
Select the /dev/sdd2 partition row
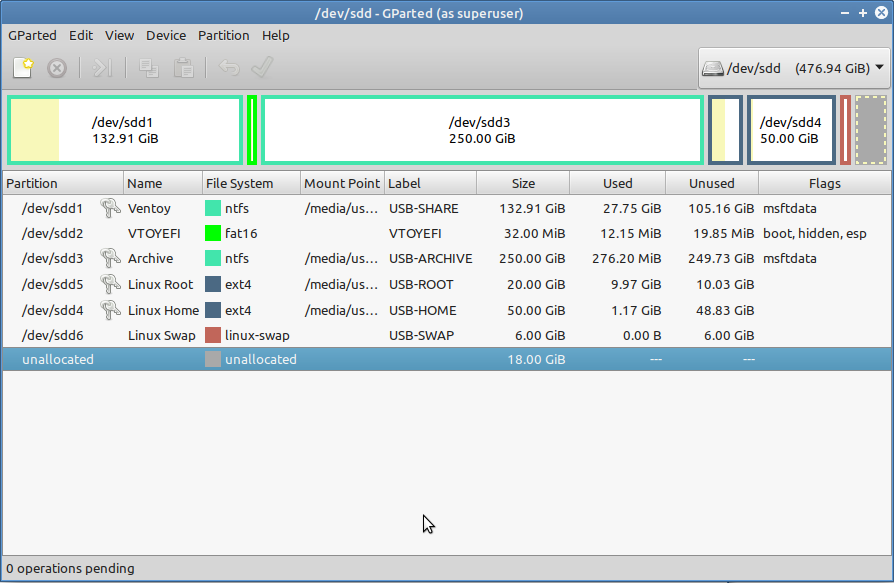coord(446,233)
